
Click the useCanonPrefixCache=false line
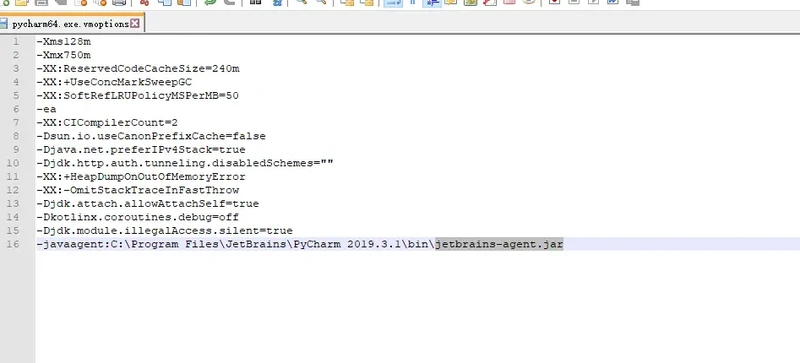(x=152, y=136)
